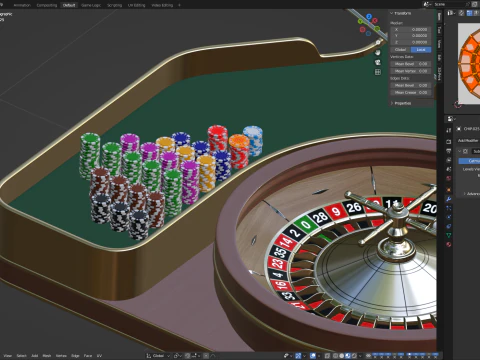Toggle the camera view icon
Screen dimensions: 480x360
(x=378, y=62)
